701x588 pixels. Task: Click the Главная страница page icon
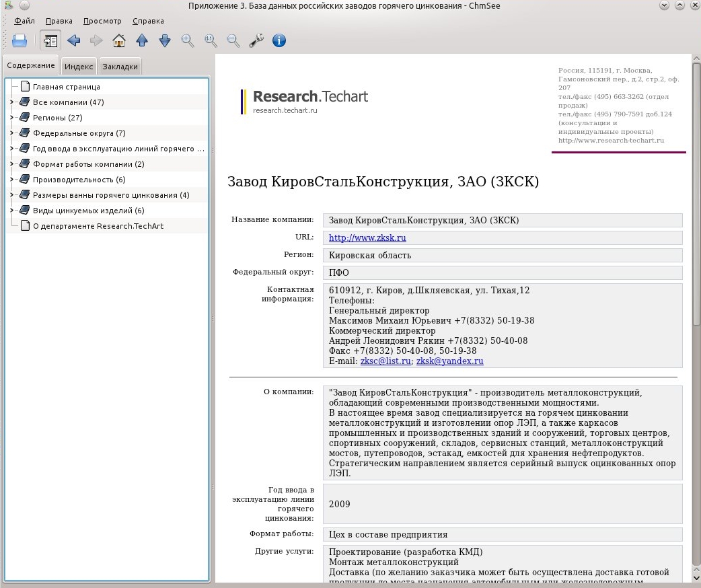[x=25, y=86]
